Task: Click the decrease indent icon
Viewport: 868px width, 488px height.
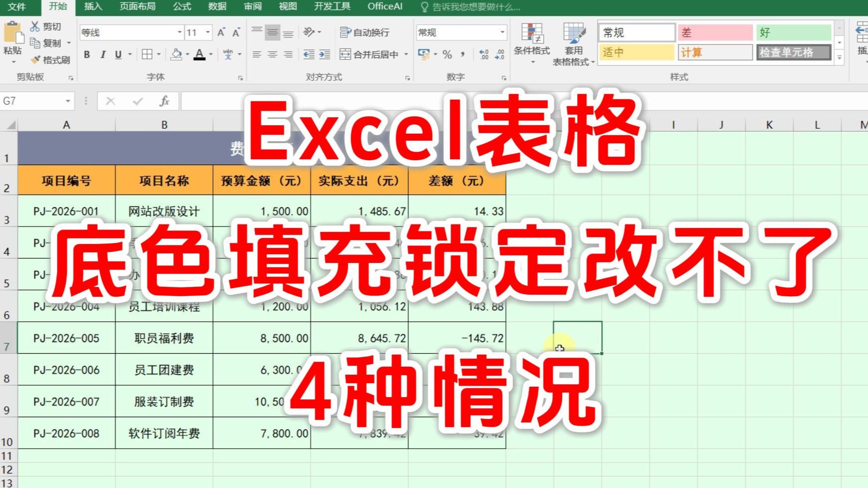Action: coord(309,54)
